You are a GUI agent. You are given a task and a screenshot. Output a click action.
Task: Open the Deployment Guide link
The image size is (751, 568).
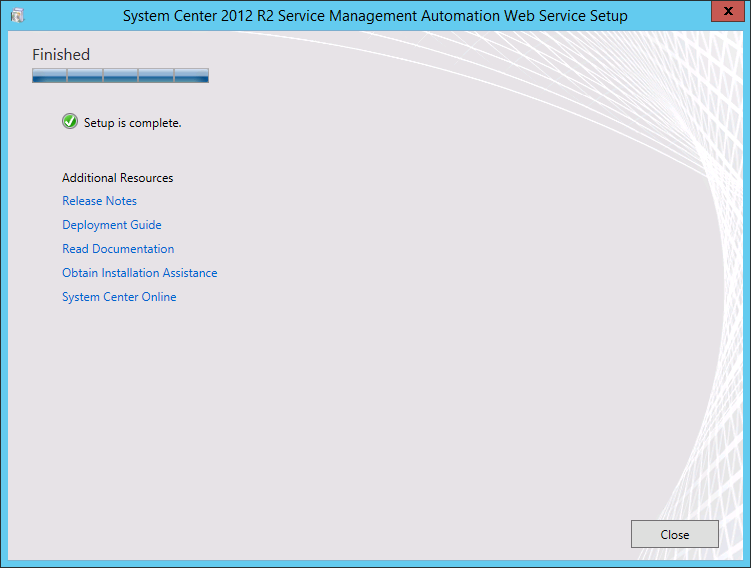tap(112, 225)
